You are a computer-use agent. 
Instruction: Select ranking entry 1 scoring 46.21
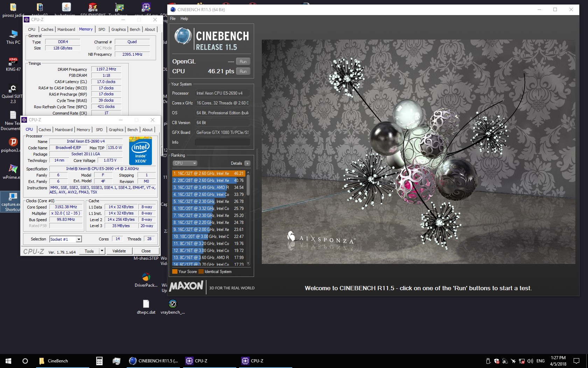tap(209, 173)
